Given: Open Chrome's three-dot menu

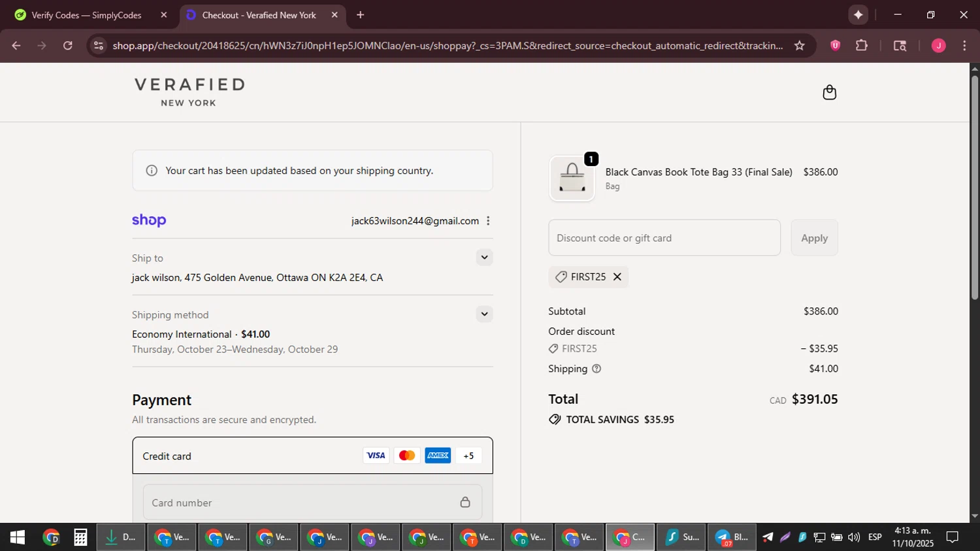Looking at the screenshot, I should (964, 46).
